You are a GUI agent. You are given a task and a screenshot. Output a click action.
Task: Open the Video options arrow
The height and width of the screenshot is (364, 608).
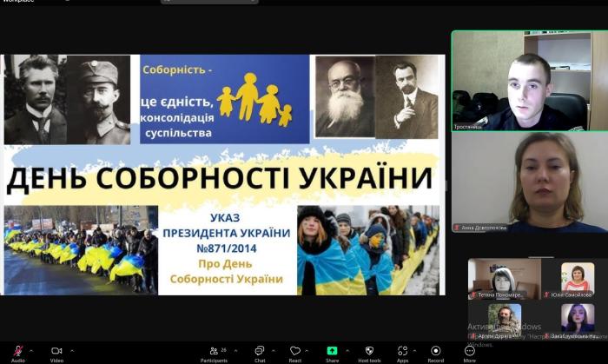tap(70, 351)
